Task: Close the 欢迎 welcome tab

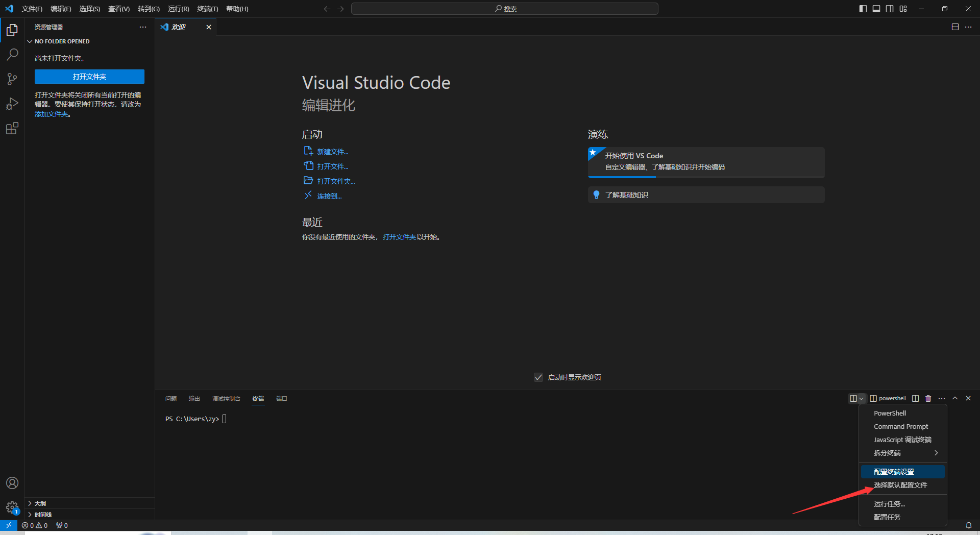Action: point(209,27)
